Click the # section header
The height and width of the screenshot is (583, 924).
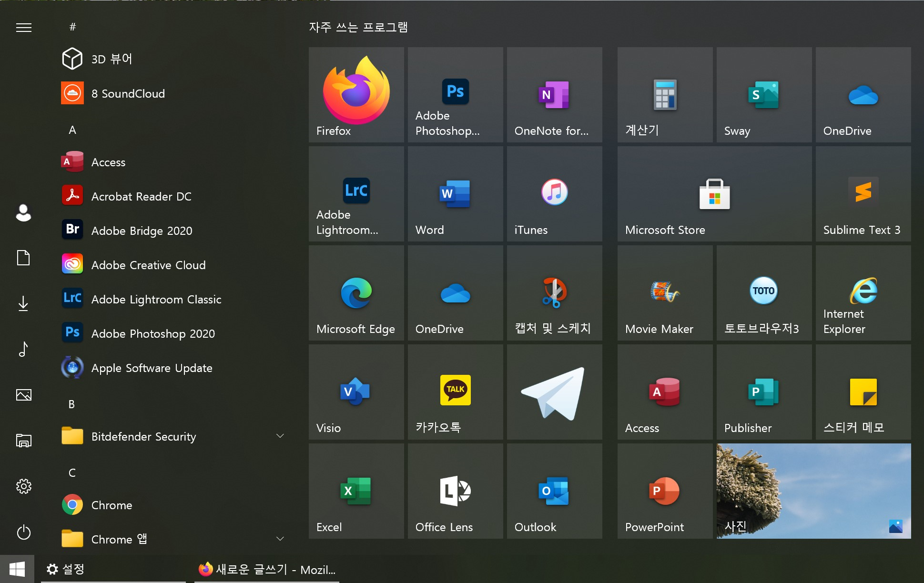click(x=72, y=27)
